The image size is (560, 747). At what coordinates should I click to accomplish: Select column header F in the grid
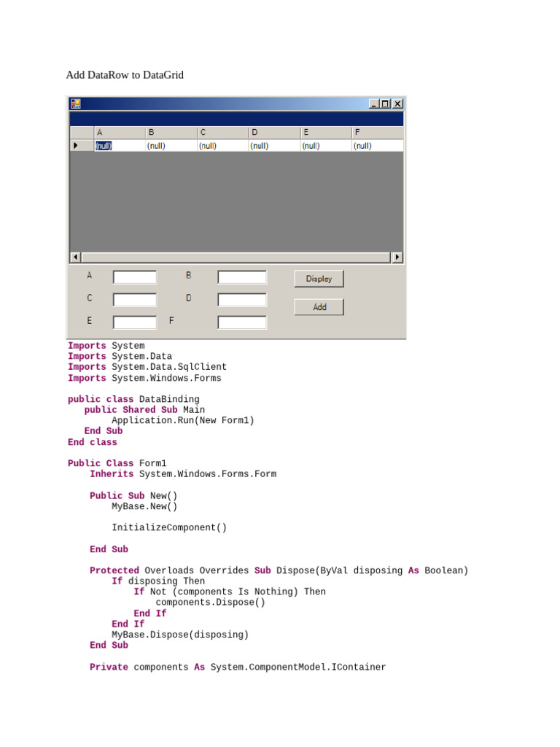coord(378,133)
